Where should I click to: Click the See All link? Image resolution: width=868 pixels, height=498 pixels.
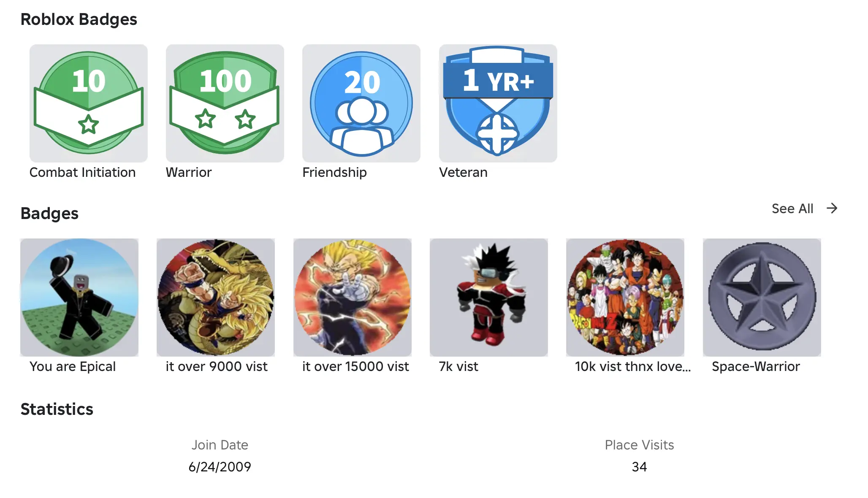tap(792, 208)
